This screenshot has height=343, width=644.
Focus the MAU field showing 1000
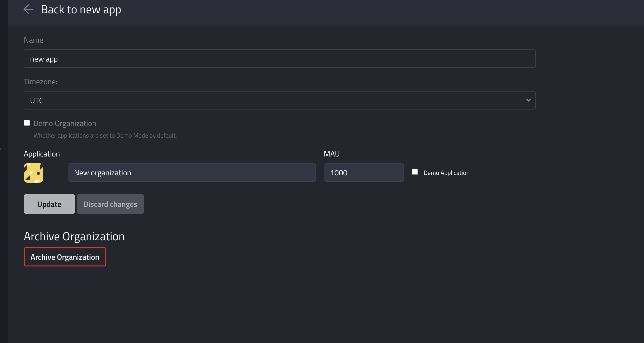[x=363, y=173]
